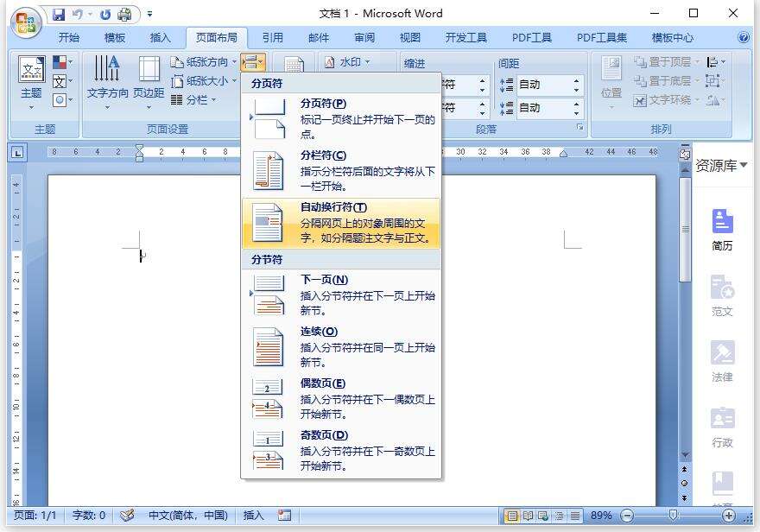This screenshot has width=760, height=532.
Task: Switch to the 插入 tab
Action: (x=160, y=38)
